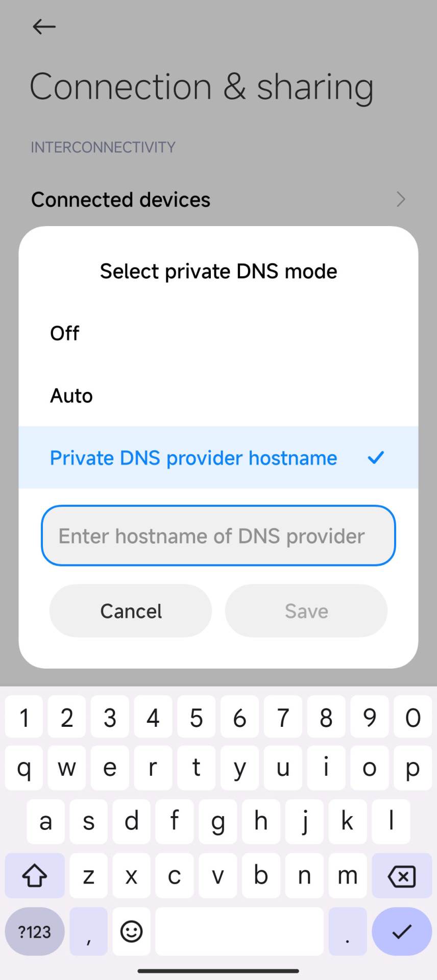
Task: Focus the DNS provider hostname field
Action: pos(218,536)
